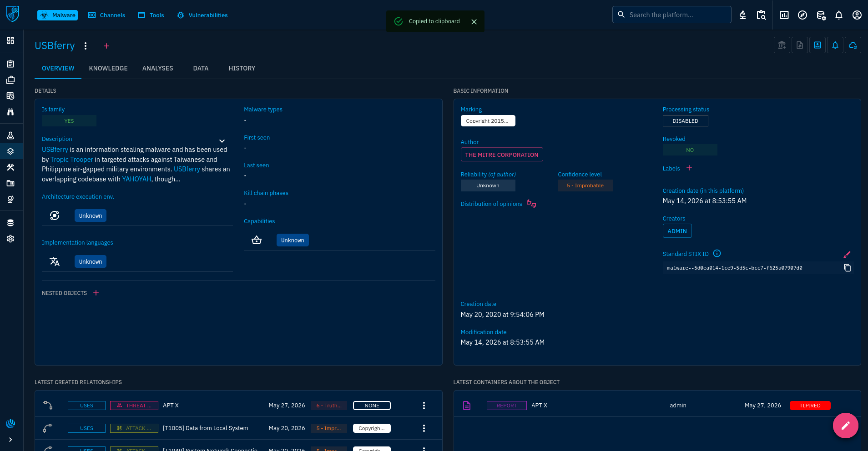This screenshot has height=451, width=868.
Task: Open the Settings gear icon in sidebar
Action: [10, 239]
